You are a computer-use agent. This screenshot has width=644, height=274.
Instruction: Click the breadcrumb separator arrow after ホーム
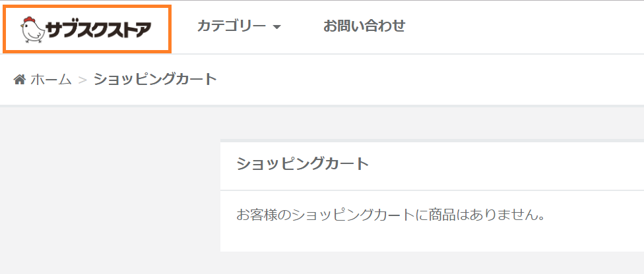click(x=82, y=80)
